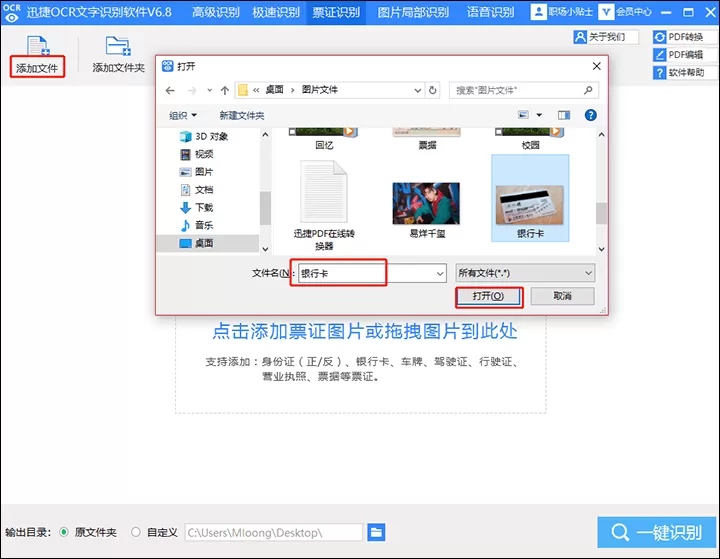Select 自定义 output option

point(155,532)
